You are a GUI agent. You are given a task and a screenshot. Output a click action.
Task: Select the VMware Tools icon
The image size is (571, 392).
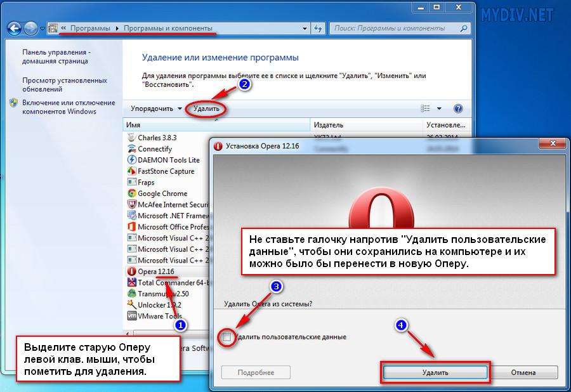click(x=131, y=316)
